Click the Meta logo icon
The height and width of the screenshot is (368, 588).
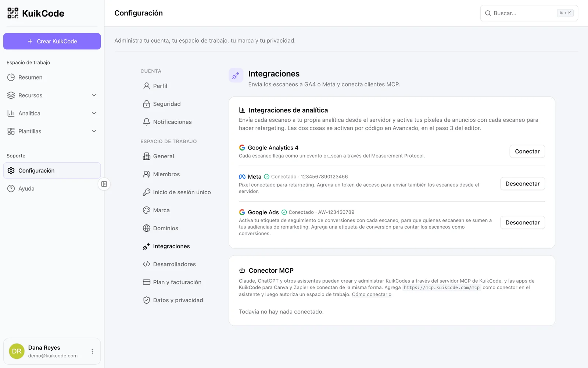click(242, 177)
